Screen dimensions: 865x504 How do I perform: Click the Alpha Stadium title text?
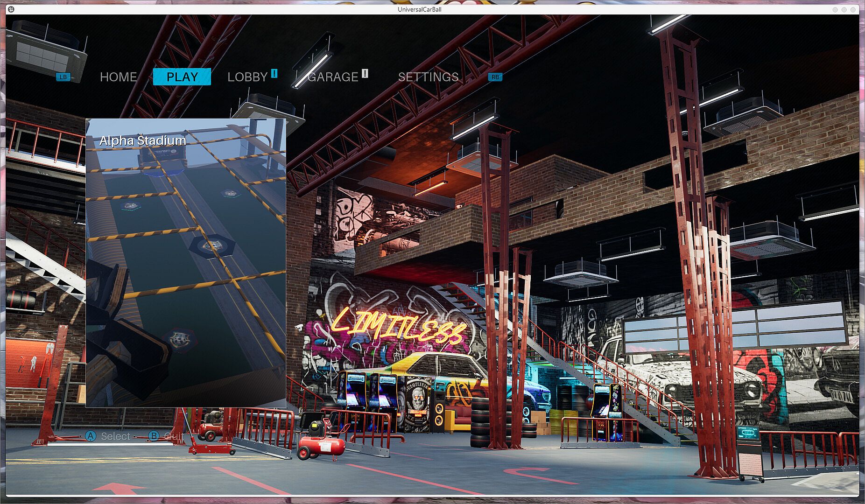point(143,140)
